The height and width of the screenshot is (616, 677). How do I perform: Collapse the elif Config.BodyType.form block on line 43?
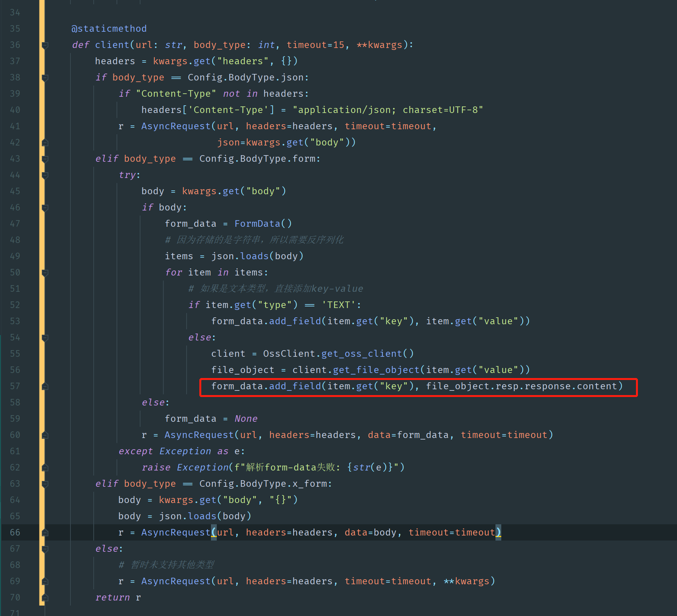coord(45,159)
